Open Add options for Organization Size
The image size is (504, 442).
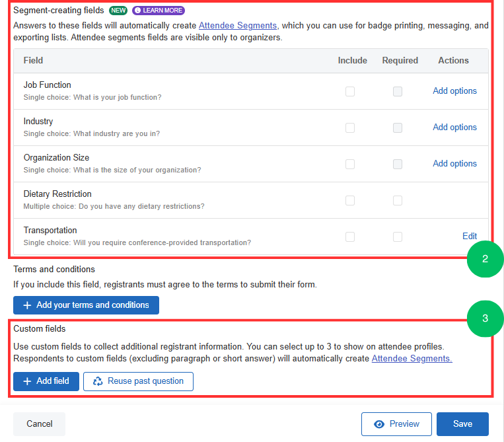[x=454, y=164]
